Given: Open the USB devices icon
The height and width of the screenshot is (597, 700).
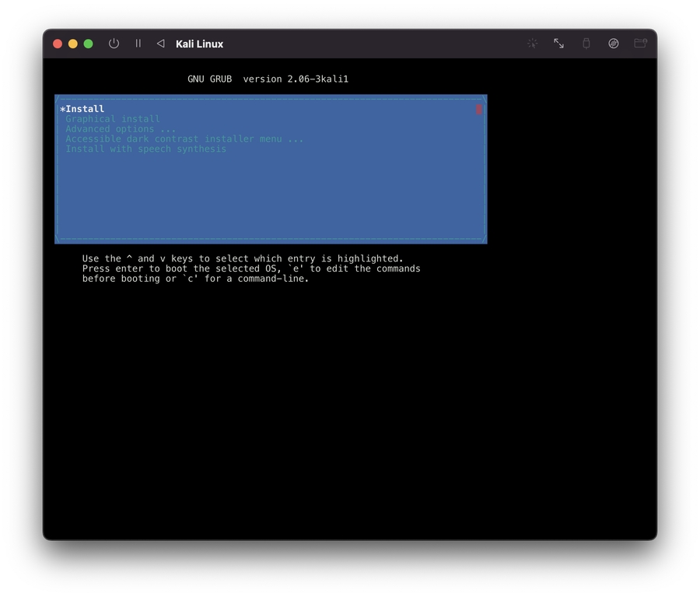Looking at the screenshot, I should click(x=586, y=44).
